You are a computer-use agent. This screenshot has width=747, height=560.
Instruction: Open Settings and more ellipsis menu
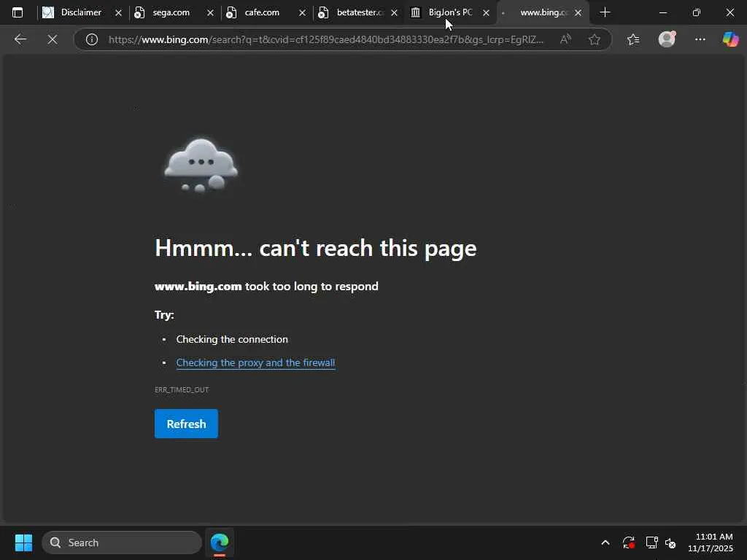point(700,39)
